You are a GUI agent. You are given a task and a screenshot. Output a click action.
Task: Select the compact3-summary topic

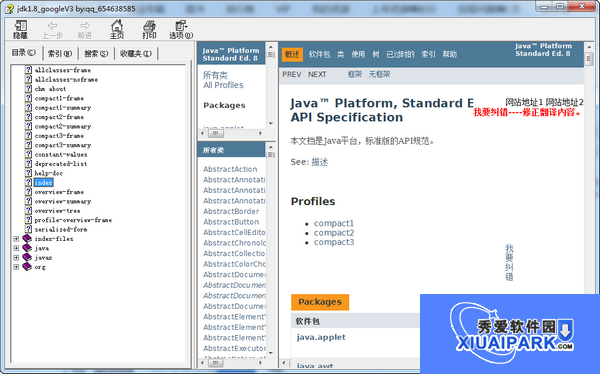63,145
